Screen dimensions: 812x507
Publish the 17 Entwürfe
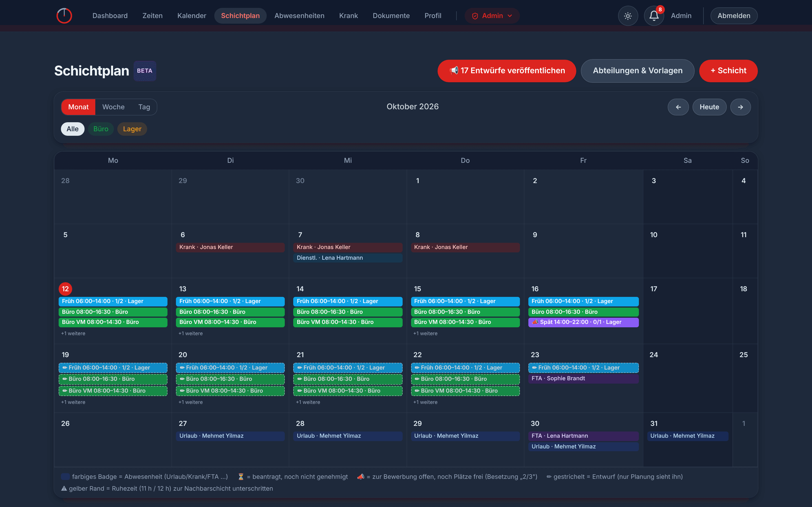click(507, 71)
